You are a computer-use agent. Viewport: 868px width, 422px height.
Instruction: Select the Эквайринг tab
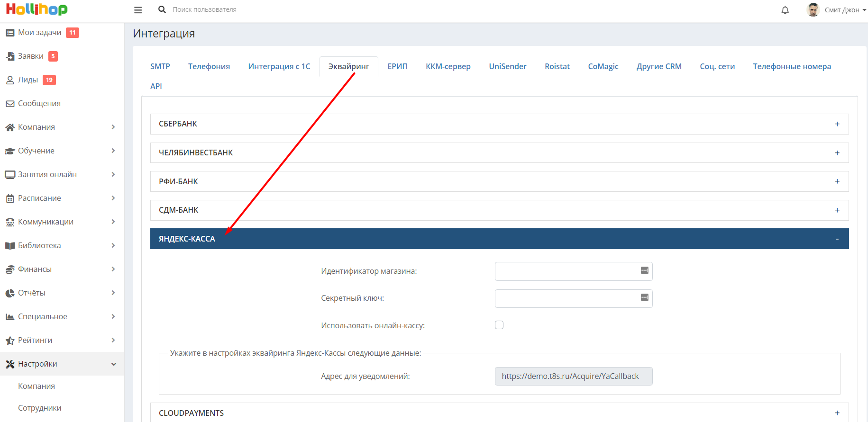[x=349, y=66]
